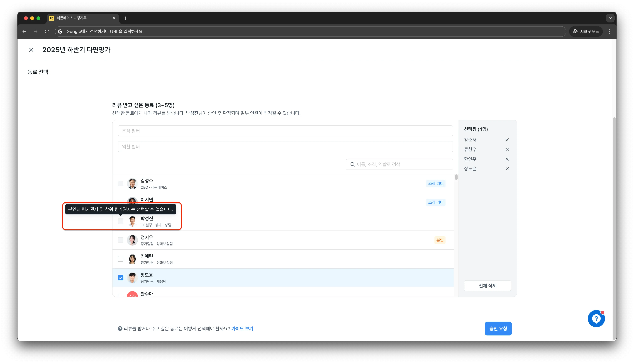Click the name 한수아 in the list

[147, 294]
